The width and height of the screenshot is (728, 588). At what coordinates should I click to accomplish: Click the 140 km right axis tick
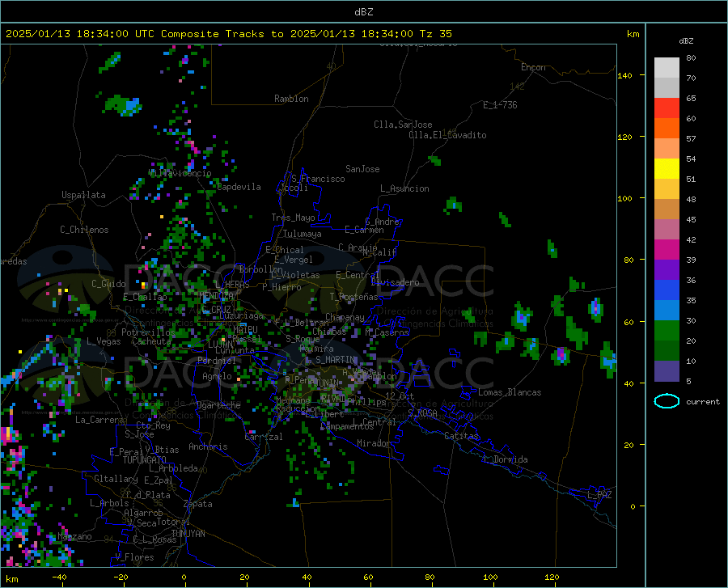click(624, 75)
